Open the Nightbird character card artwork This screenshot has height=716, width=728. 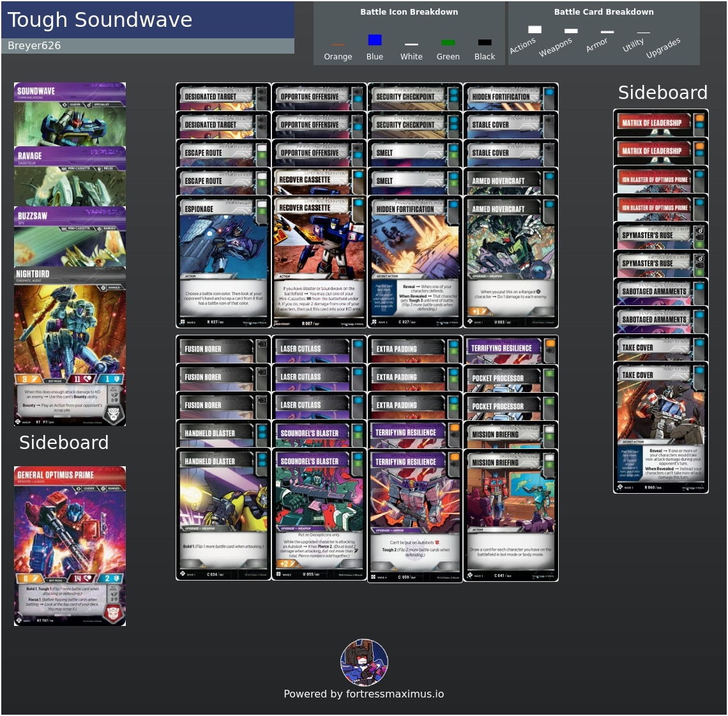tap(70, 330)
